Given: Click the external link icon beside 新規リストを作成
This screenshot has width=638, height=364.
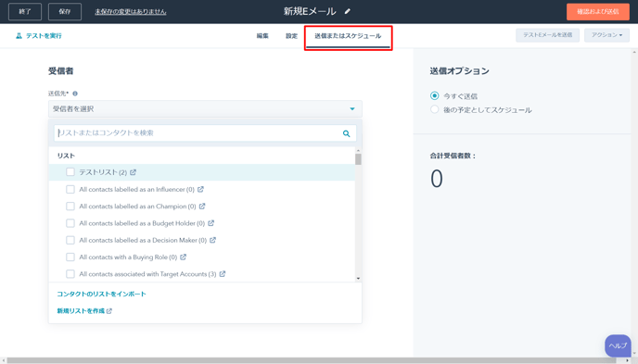Looking at the screenshot, I should click(109, 311).
